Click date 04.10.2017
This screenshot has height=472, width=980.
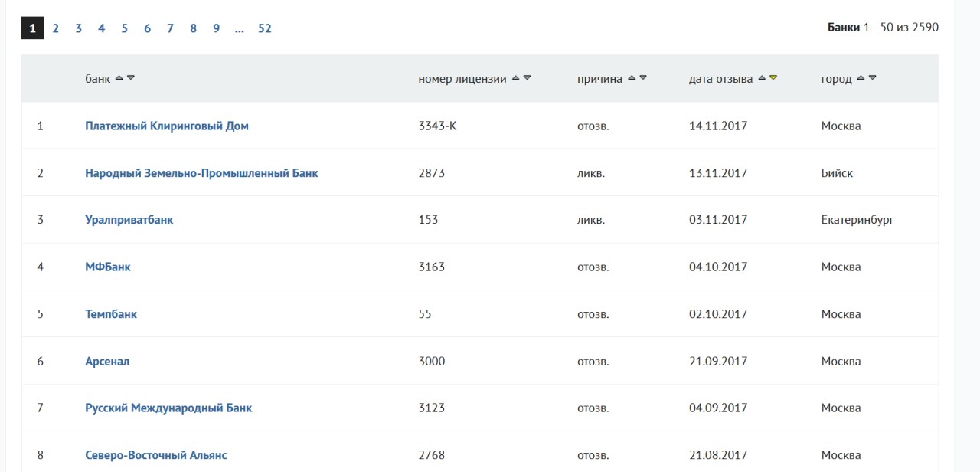(x=718, y=267)
